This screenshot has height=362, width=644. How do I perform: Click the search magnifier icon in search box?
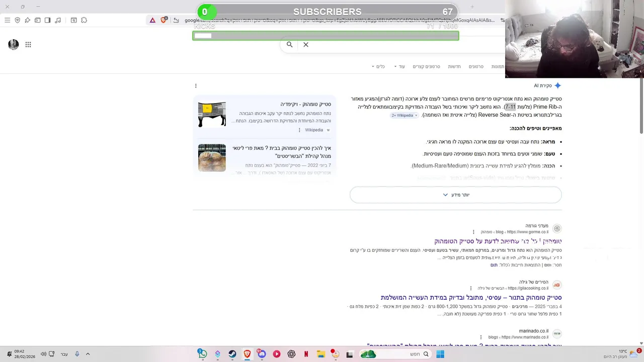(289, 45)
